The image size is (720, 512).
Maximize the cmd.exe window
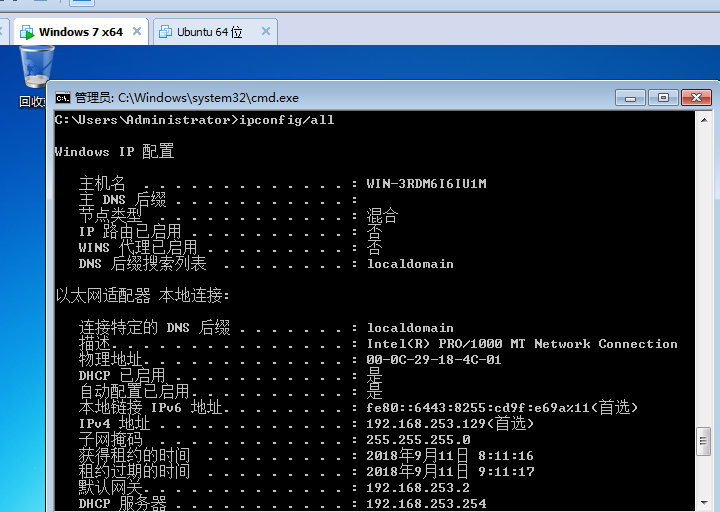(x=663, y=97)
